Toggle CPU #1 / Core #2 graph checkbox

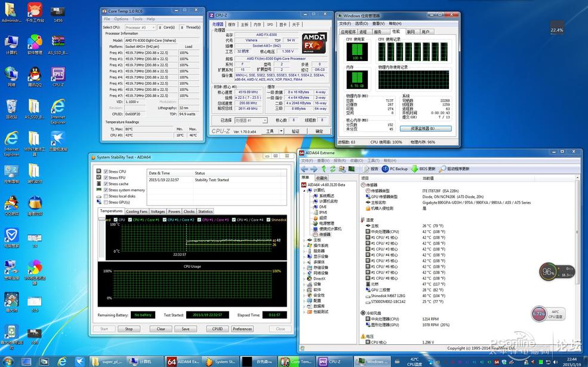[x=165, y=220]
